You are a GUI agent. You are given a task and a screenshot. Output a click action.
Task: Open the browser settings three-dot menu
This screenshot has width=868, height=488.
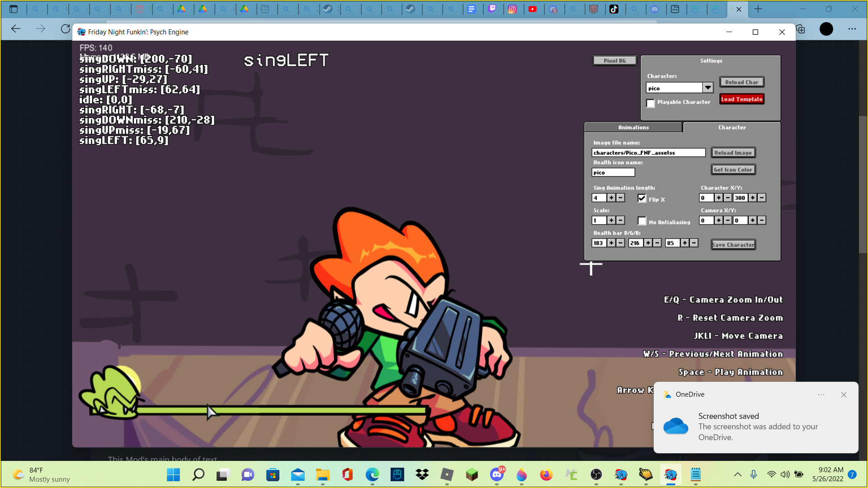coord(852,29)
